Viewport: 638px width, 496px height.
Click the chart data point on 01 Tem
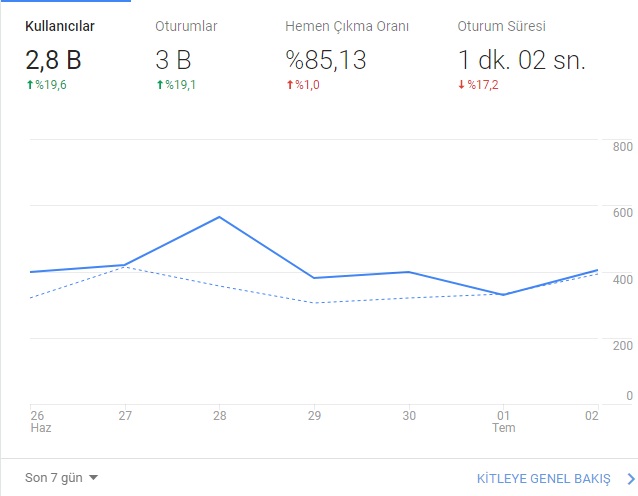[503, 295]
